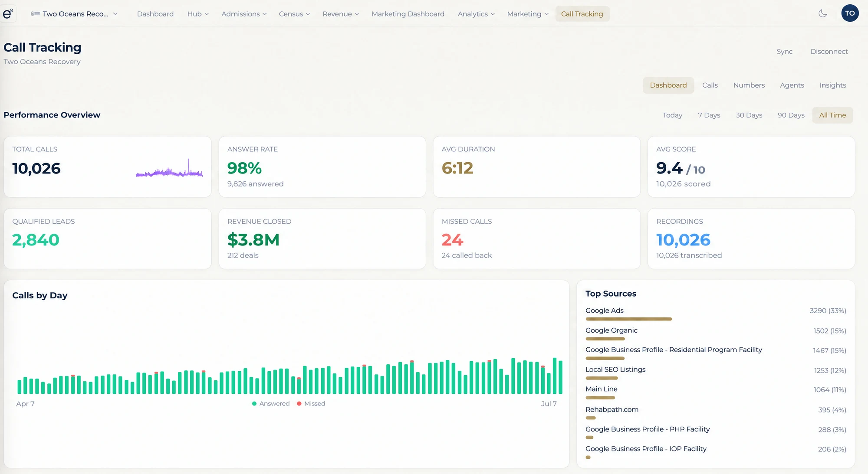This screenshot has width=868, height=474.
Task: Expand the Census dropdown menu
Action: tap(294, 14)
